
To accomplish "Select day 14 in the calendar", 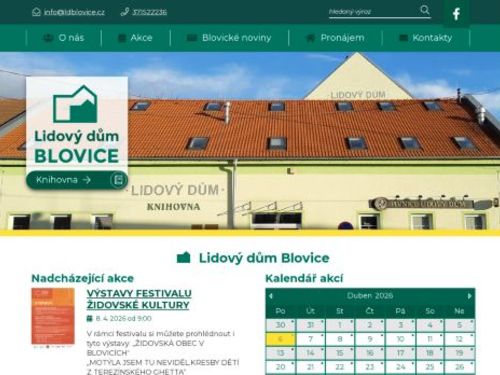I will click(310, 353).
